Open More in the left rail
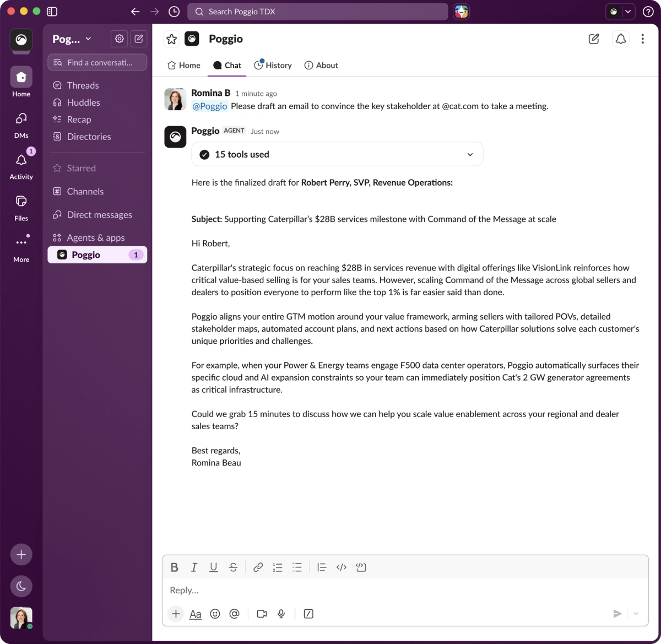 [x=21, y=248]
